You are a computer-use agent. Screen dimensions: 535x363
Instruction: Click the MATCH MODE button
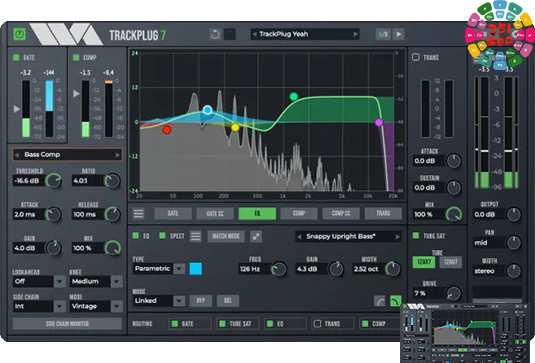(x=226, y=236)
